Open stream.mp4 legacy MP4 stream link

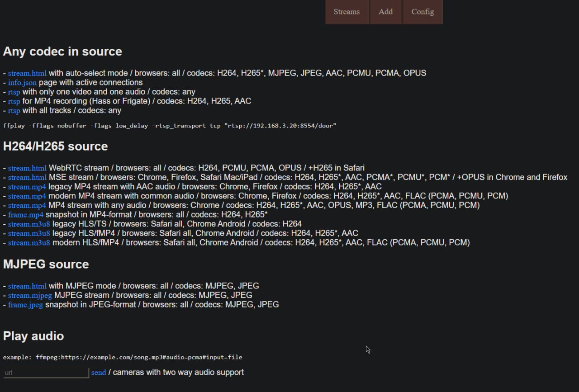click(x=27, y=187)
